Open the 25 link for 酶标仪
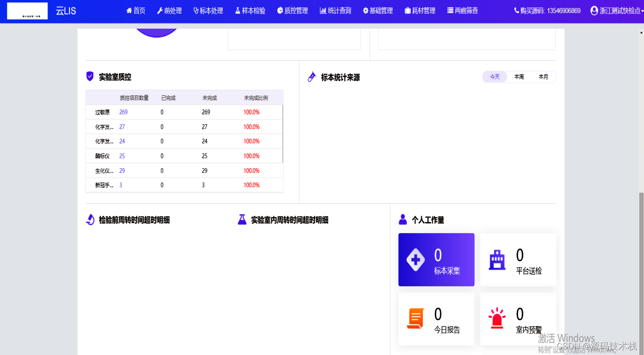 [122, 156]
